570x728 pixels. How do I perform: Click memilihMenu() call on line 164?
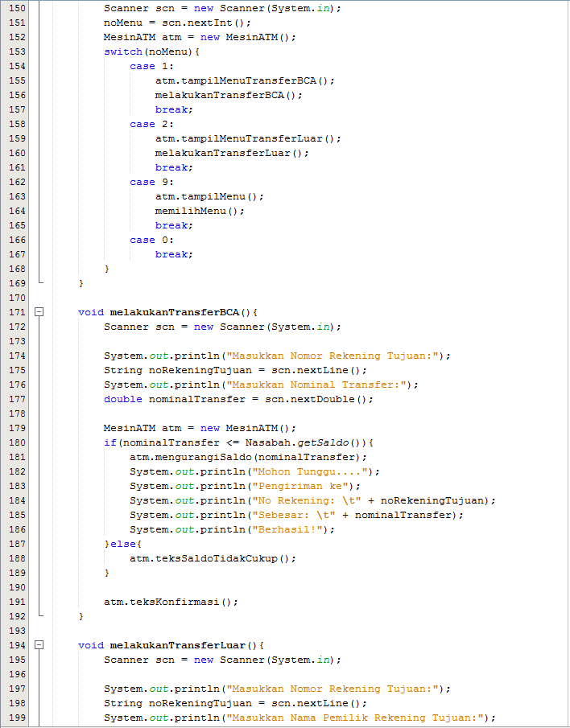(200, 211)
